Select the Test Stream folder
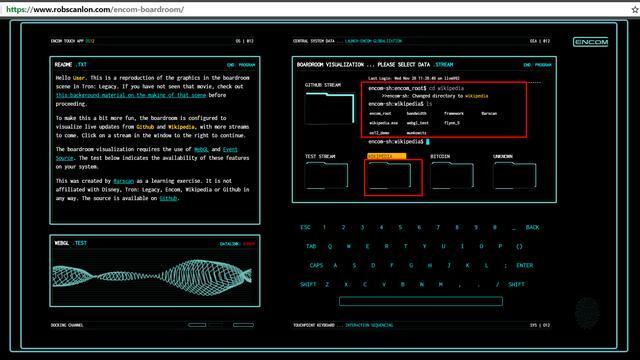The height and width of the screenshot is (360, 640). [327, 176]
